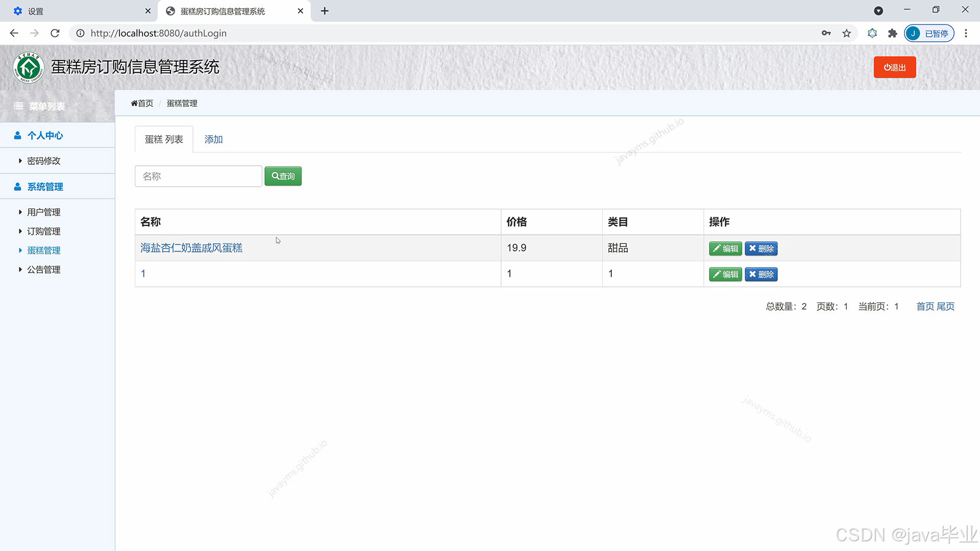Click 删除 for the cake named 1
This screenshot has width=980, height=551.
(x=761, y=274)
